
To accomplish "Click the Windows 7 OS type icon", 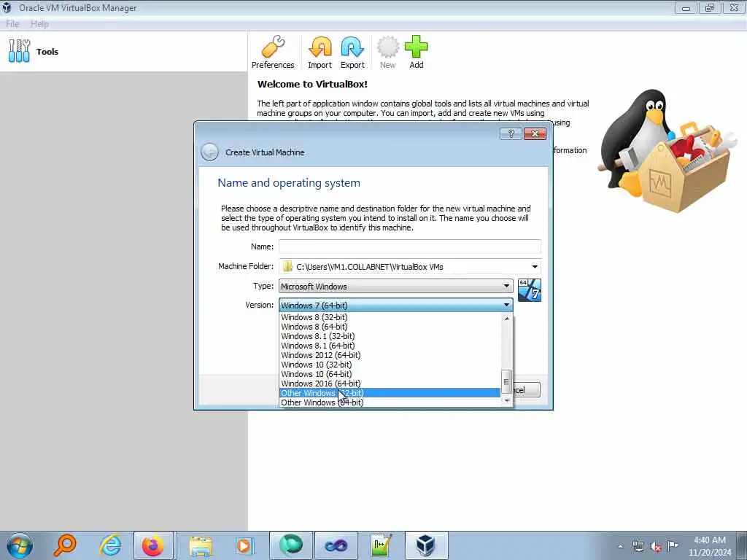I will 530,290.
